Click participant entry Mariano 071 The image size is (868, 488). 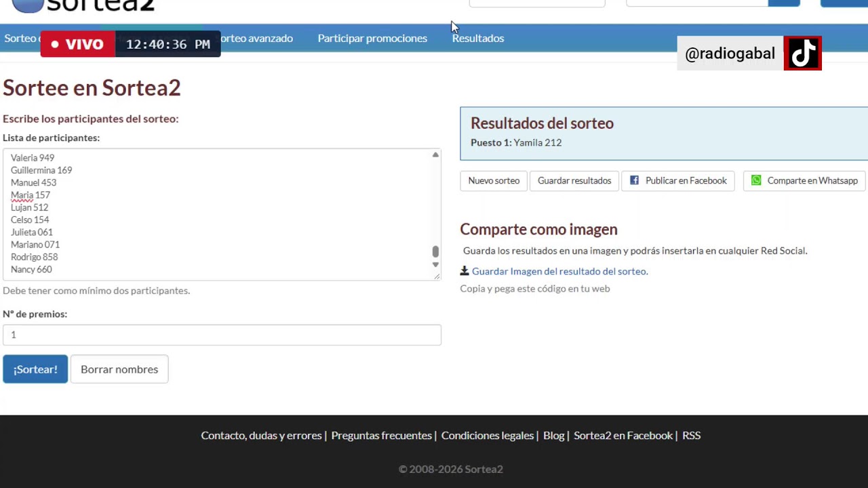[35, 245]
